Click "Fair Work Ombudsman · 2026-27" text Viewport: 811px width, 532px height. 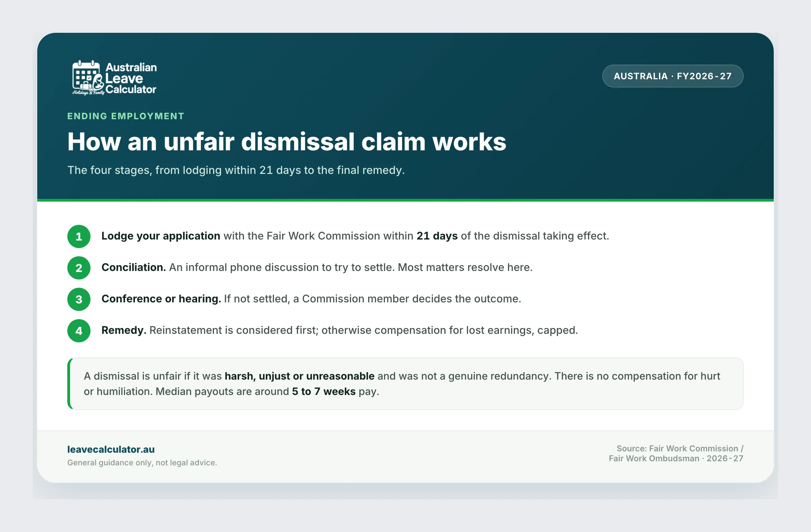pos(676,459)
